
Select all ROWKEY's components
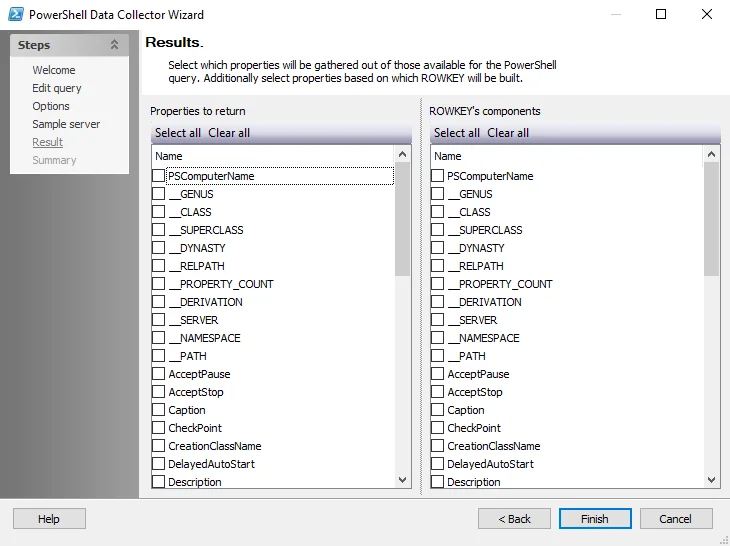456,133
